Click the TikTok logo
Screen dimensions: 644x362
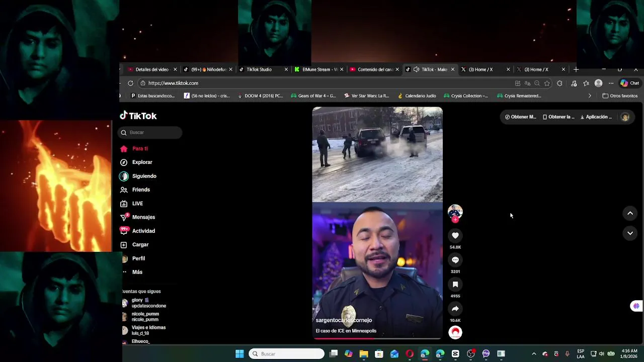(x=138, y=116)
